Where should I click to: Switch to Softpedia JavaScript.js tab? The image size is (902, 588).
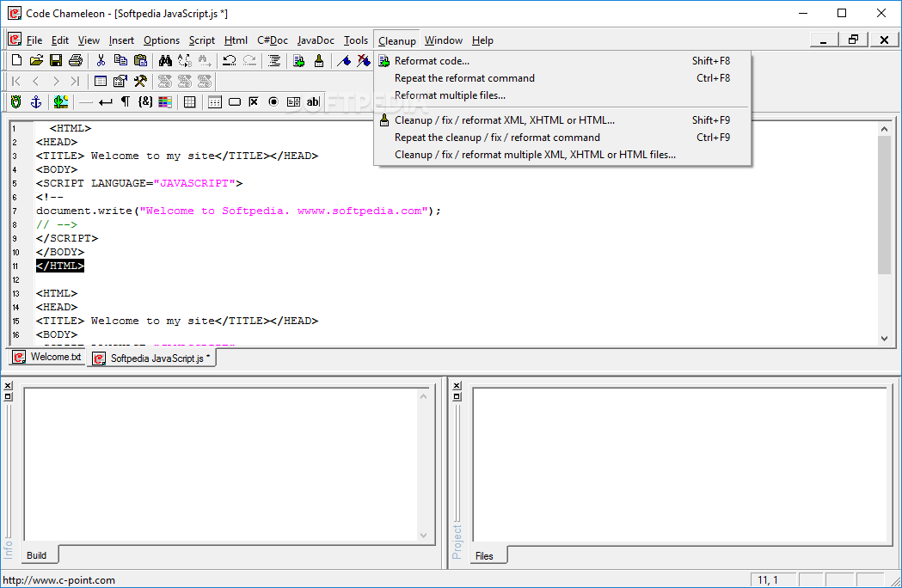[x=151, y=358]
